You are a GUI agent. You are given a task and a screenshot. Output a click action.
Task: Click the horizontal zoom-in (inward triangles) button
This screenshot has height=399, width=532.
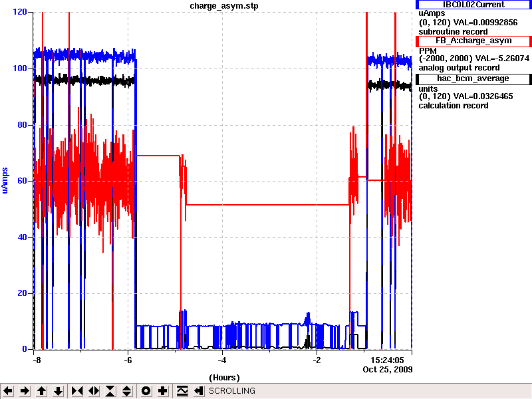[77, 391]
